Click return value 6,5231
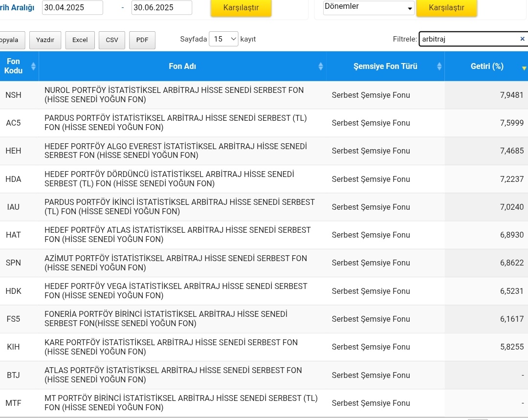Image resolution: width=528 pixels, height=420 pixels. pyautogui.click(x=512, y=291)
